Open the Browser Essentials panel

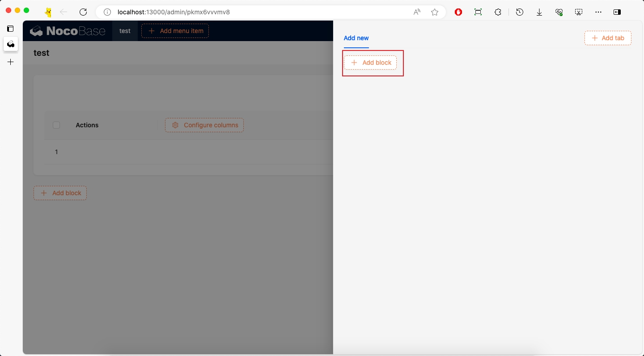559,12
